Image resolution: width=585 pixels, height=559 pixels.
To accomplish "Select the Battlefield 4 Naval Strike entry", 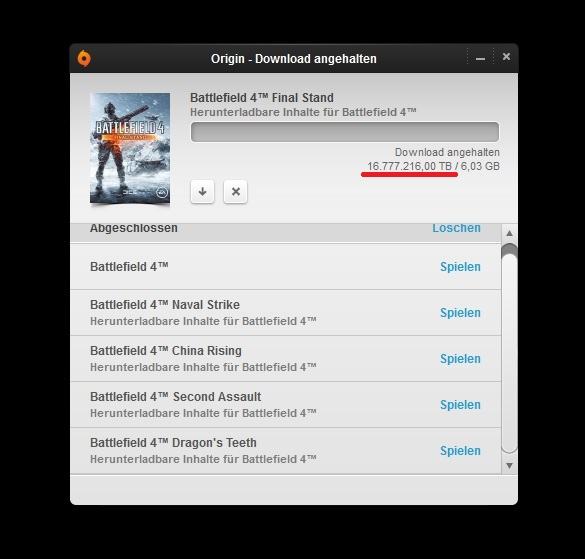I will tap(285, 313).
